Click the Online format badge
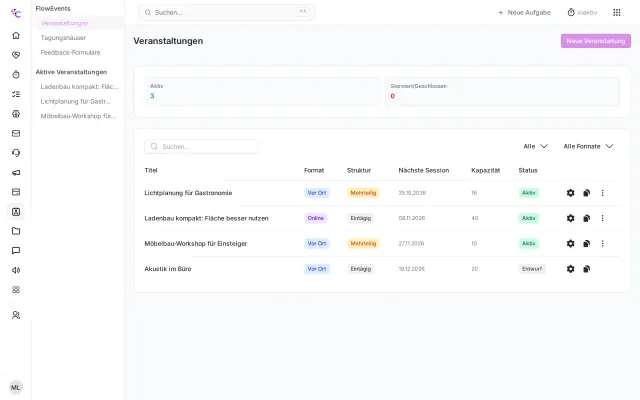 point(316,218)
